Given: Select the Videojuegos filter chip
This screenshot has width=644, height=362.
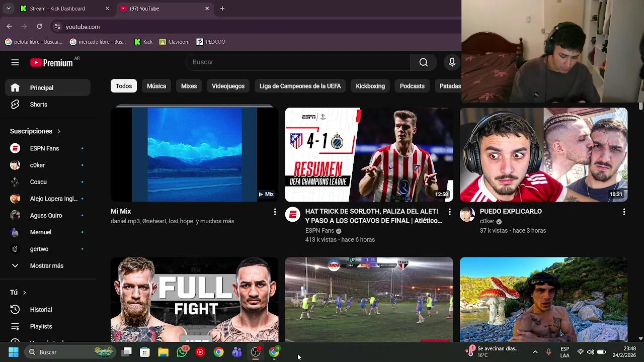Looking at the screenshot, I should (228, 86).
